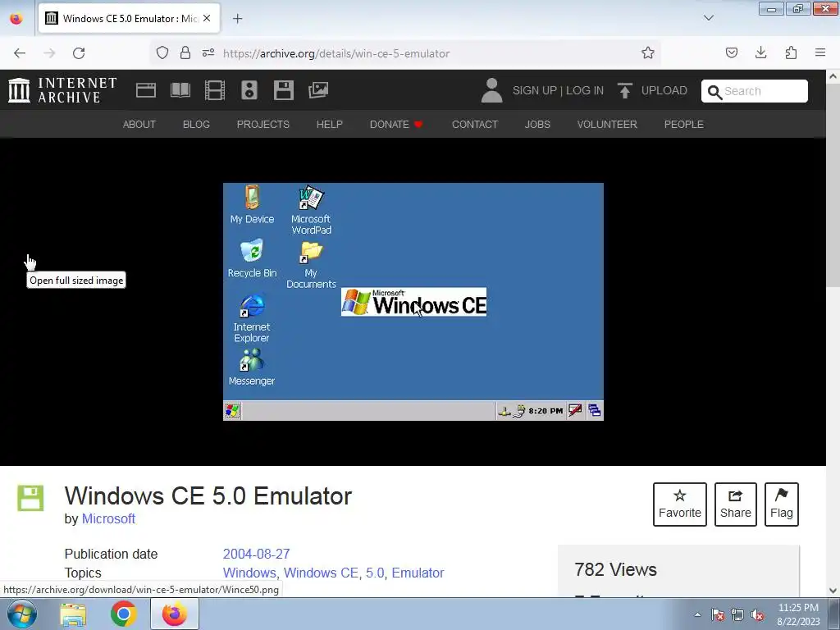This screenshot has width=840, height=630.
Task: Open the HELP menu item
Action: point(330,125)
